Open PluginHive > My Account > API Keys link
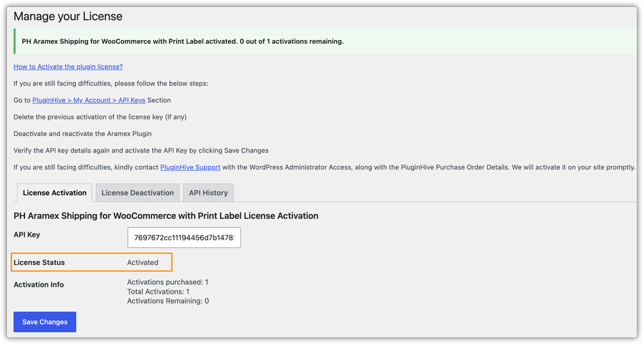Image resolution: width=644 pixels, height=344 pixels. click(x=89, y=100)
